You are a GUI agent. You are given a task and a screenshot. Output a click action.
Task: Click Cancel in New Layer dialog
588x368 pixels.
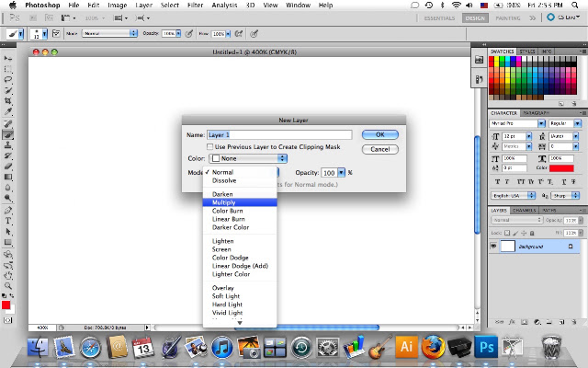(379, 149)
